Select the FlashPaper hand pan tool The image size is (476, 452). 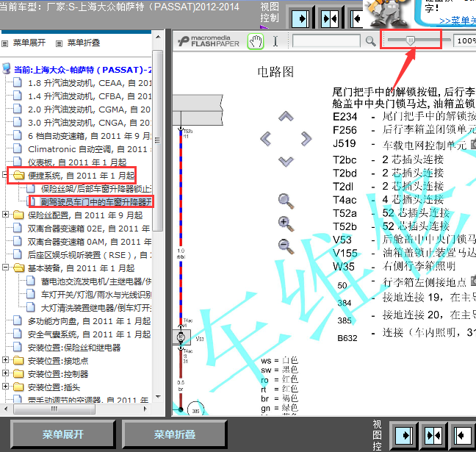tap(256, 41)
